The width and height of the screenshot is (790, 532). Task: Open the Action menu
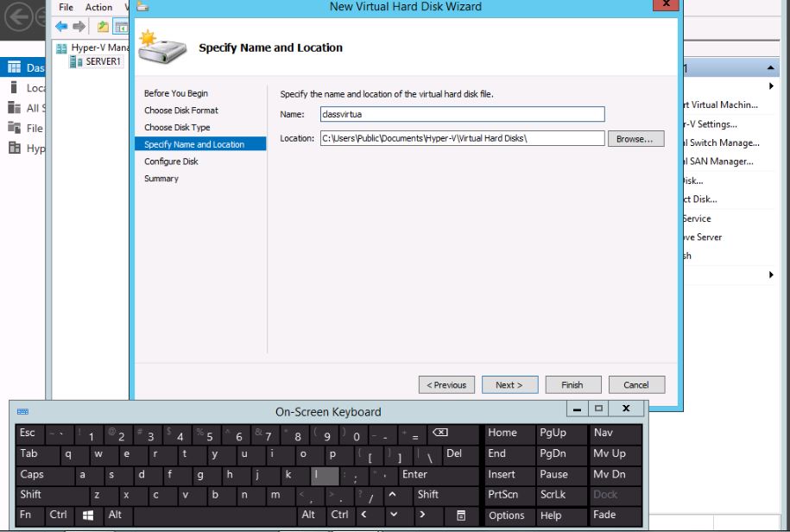point(98,7)
